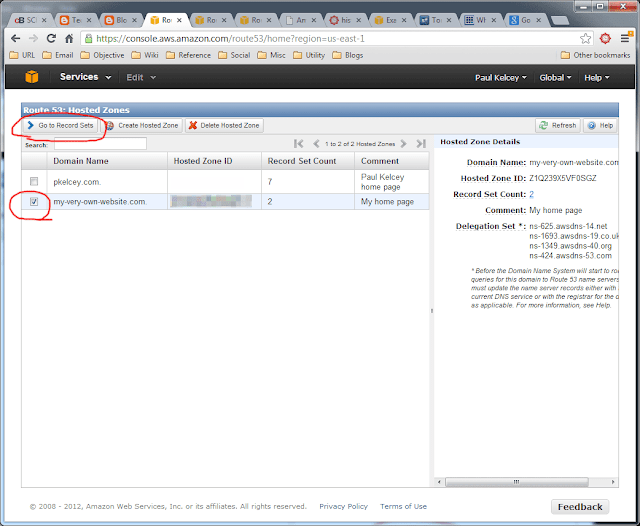Open the Terms of Use link
Viewport: 640px width, 526px height.
tap(403, 506)
